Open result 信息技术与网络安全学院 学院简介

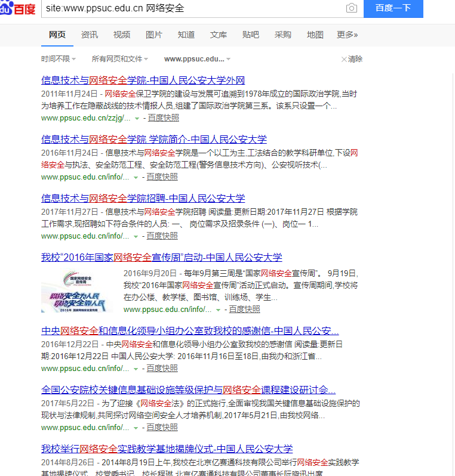[x=154, y=140]
